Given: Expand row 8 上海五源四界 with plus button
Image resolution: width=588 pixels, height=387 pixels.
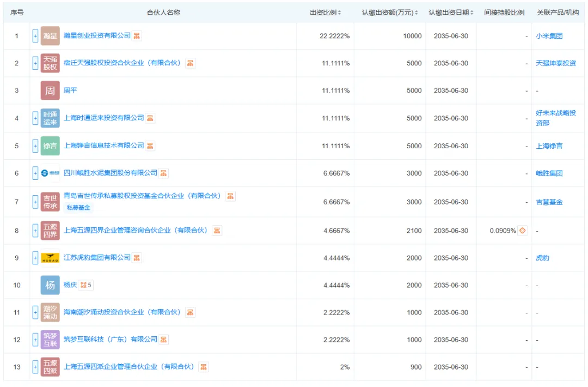Looking at the screenshot, I should click(35, 231).
